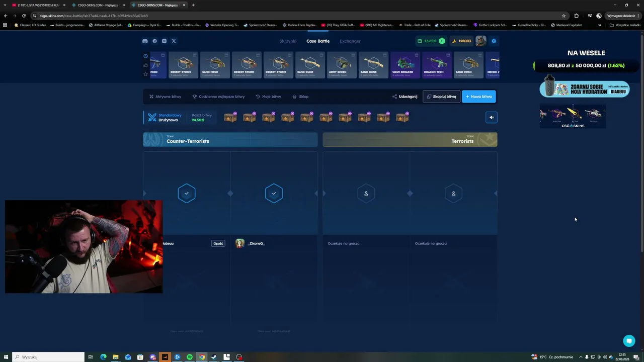Viewport: 644px width, 362px height.
Task: Start a Nowa bitwa
Action: click(478, 97)
